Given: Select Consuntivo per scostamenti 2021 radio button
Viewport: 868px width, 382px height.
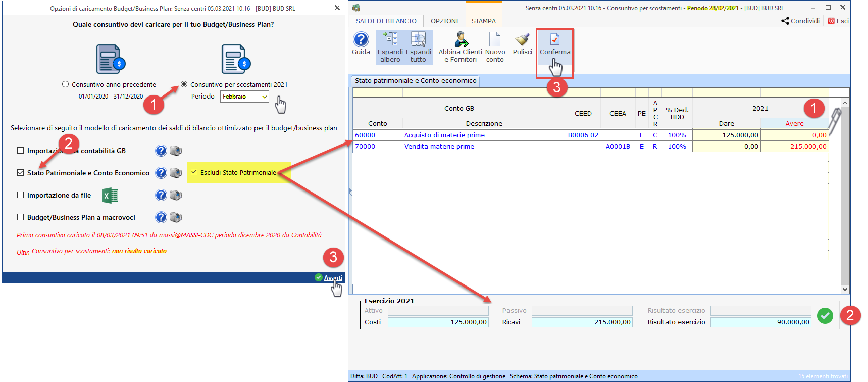Looking at the screenshot, I should point(184,84).
